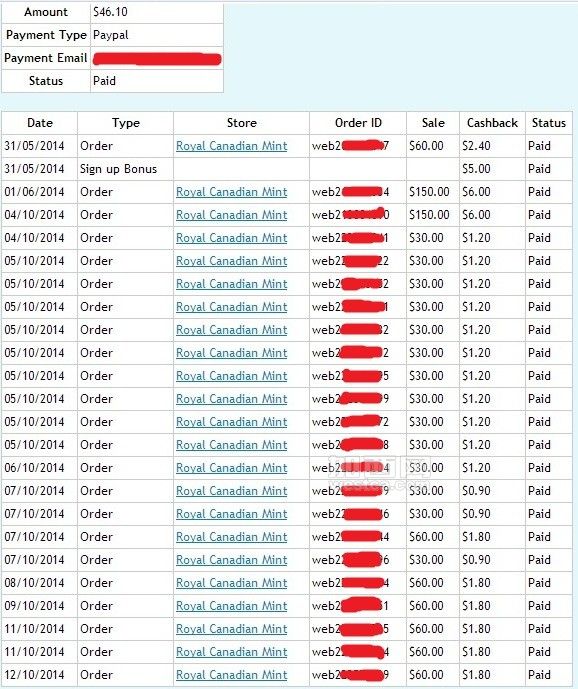Screen dimensions: 578x689
Task: Open Royal Canadian Mint link for 01/06/2014 order
Action: (x=232, y=192)
